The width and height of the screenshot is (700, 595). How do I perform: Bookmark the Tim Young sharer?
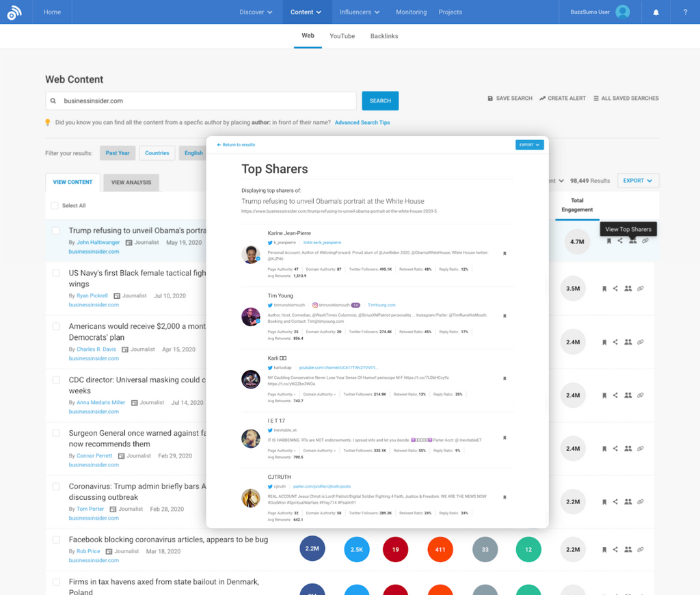(504, 316)
